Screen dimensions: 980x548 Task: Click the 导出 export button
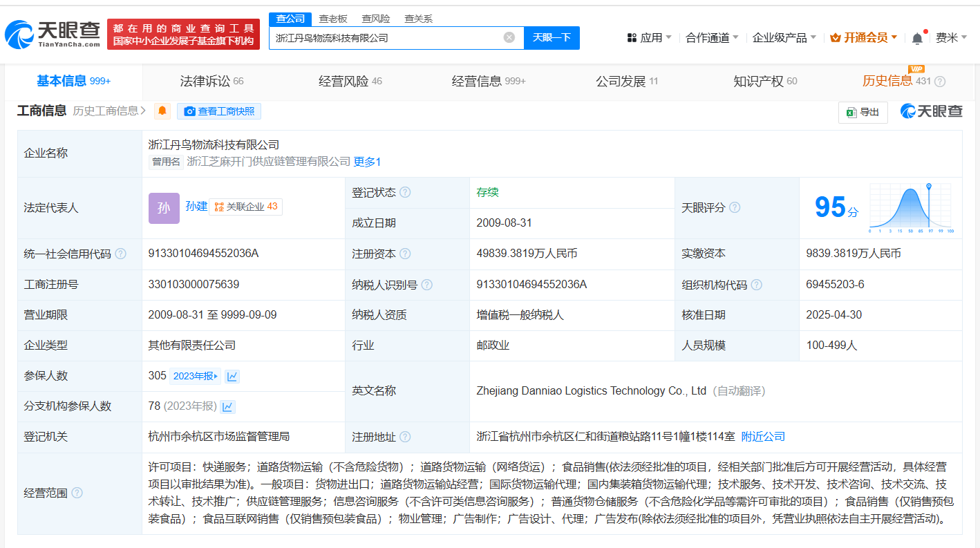863,112
